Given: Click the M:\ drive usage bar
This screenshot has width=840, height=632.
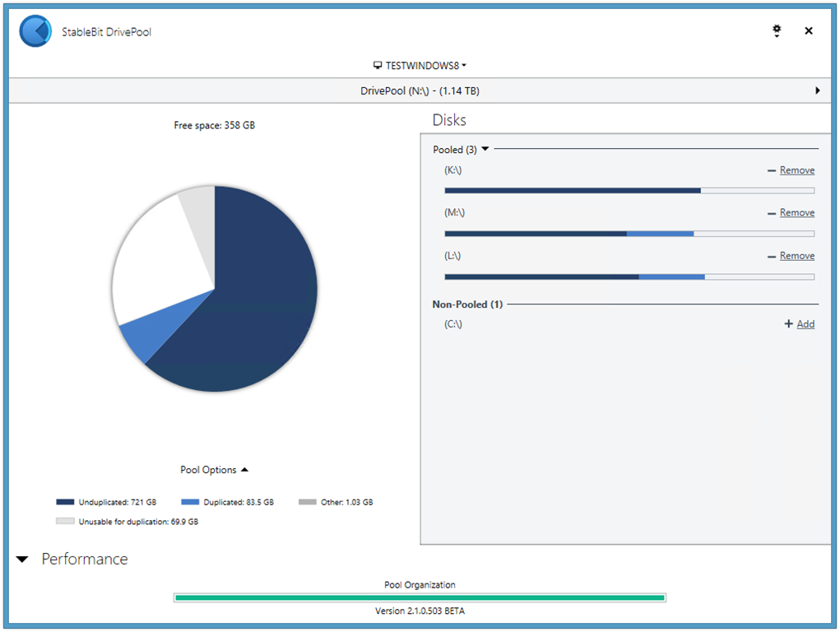Looking at the screenshot, I should [x=629, y=234].
